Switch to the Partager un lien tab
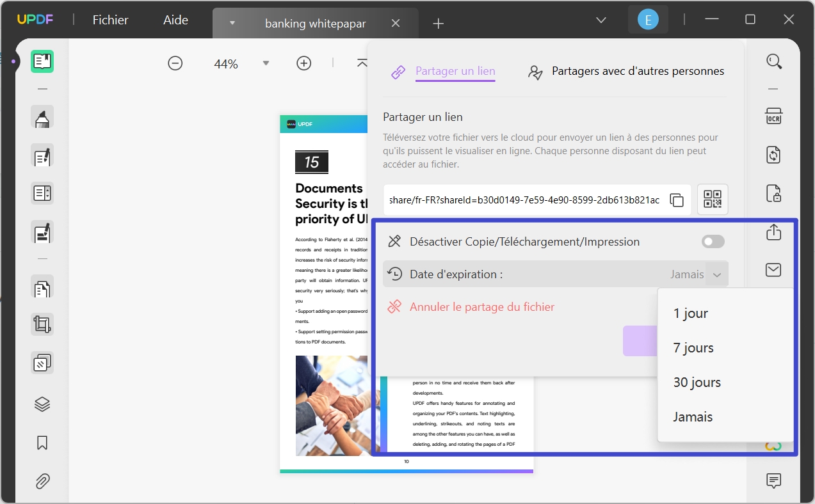 455,71
